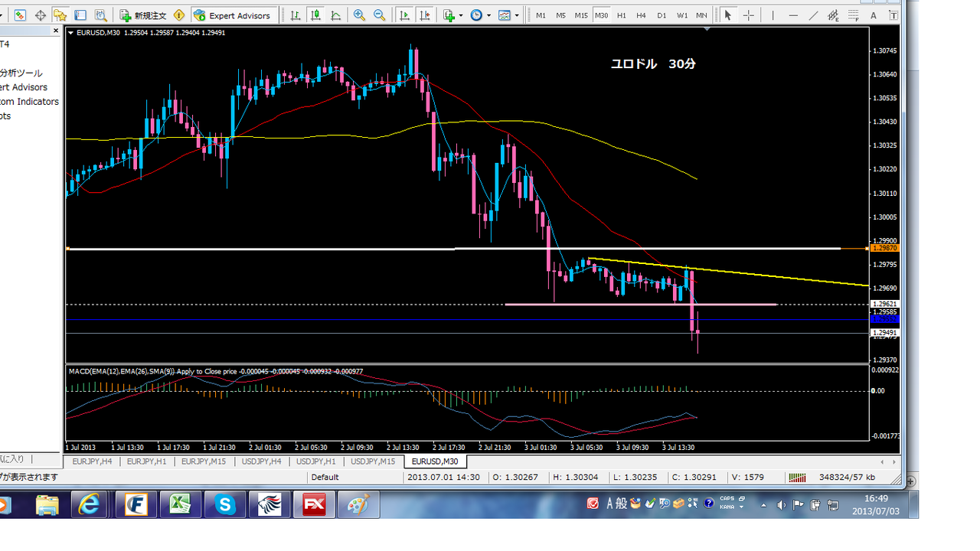Switch to the USDJPY,H1 chart tab

click(315, 461)
